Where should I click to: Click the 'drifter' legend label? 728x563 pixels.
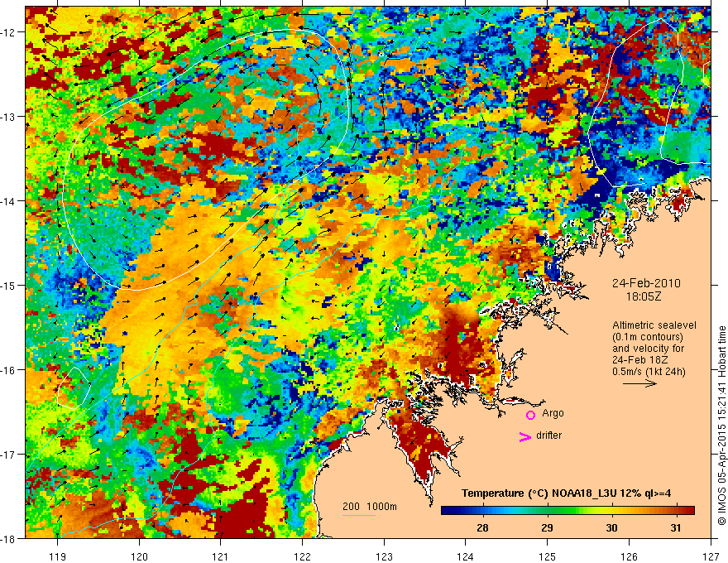pos(548,435)
